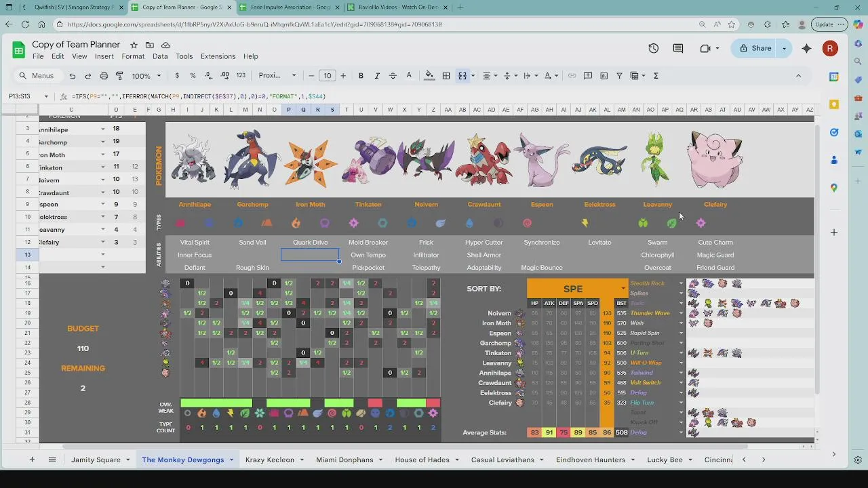Click the browser Update button
868x488 pixels.
(829, 24)
